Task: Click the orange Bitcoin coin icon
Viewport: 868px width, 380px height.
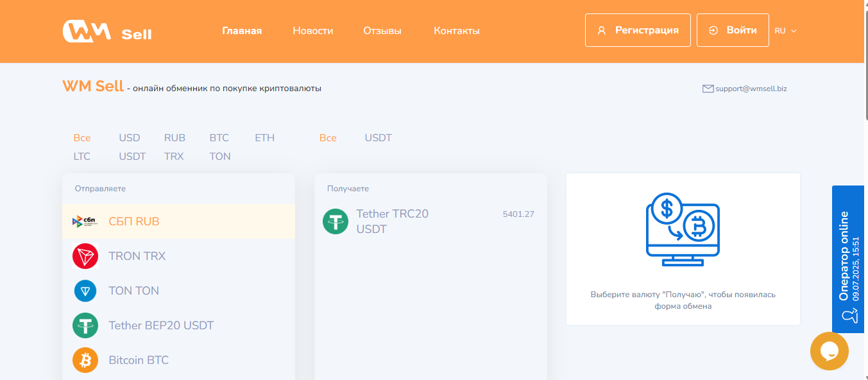Action: (x=85, y=360)
